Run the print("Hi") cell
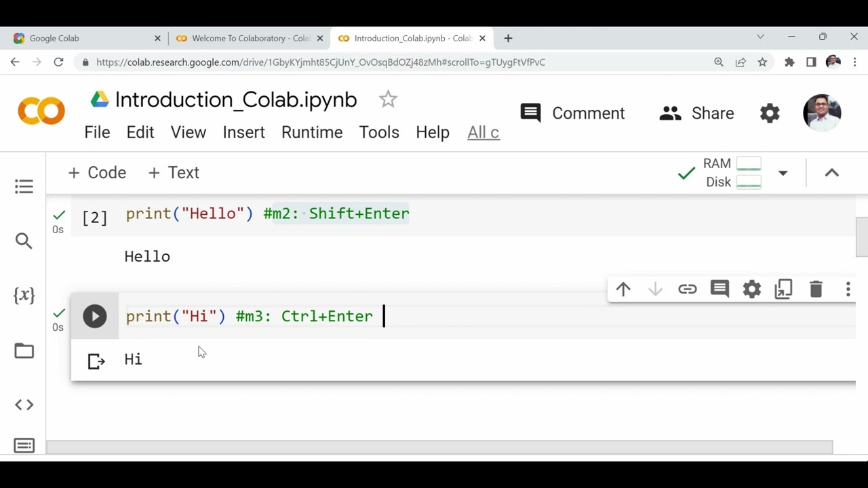 (x=95, y=317)
